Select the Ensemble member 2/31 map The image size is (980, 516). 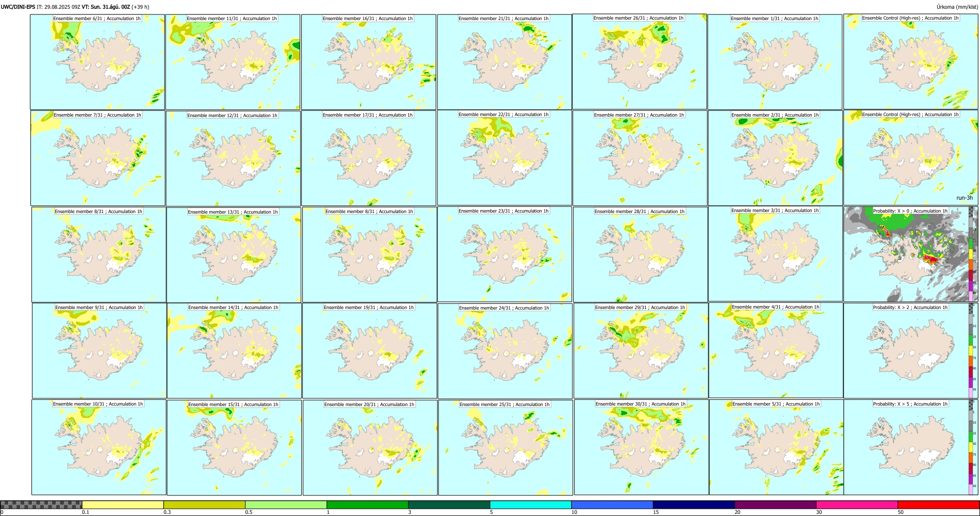[775, 158]
